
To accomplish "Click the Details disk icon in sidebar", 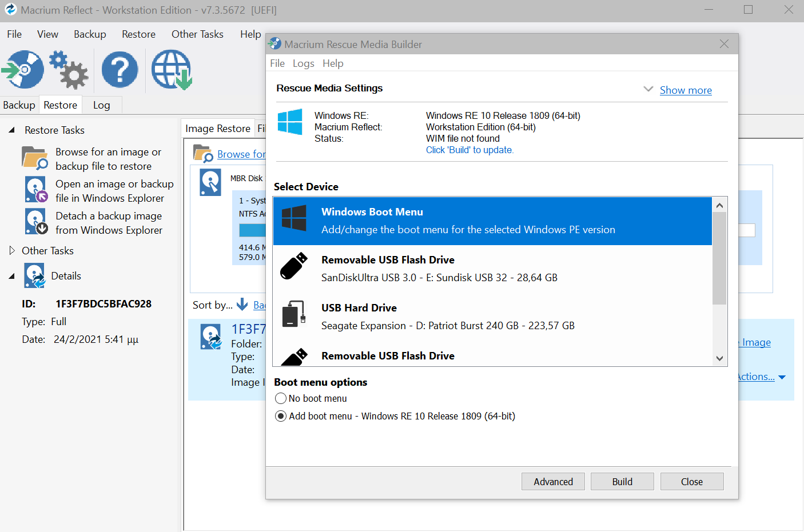I will point(34,275).
